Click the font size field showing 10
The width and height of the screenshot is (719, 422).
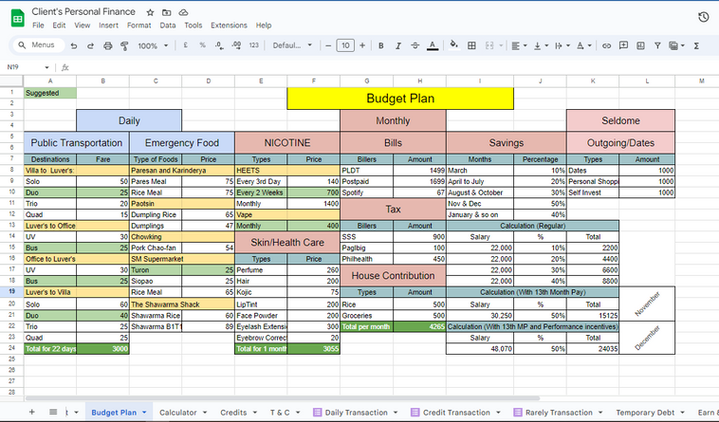345,45
